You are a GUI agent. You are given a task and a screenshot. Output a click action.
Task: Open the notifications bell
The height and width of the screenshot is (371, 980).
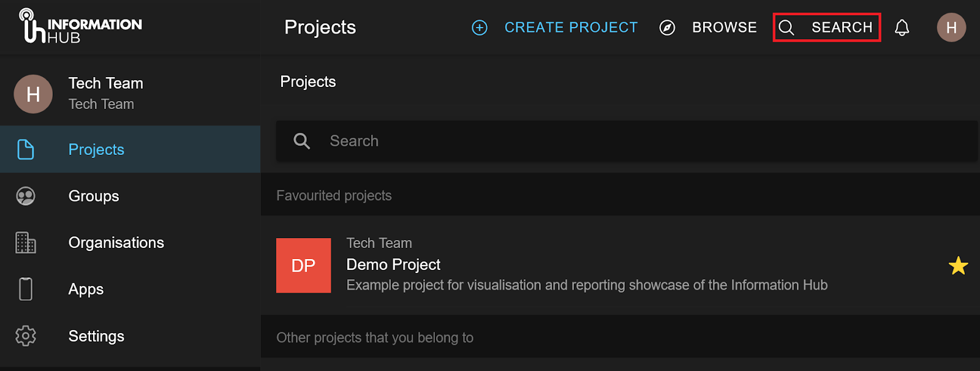pyautogui.click(x=902, y=28)
